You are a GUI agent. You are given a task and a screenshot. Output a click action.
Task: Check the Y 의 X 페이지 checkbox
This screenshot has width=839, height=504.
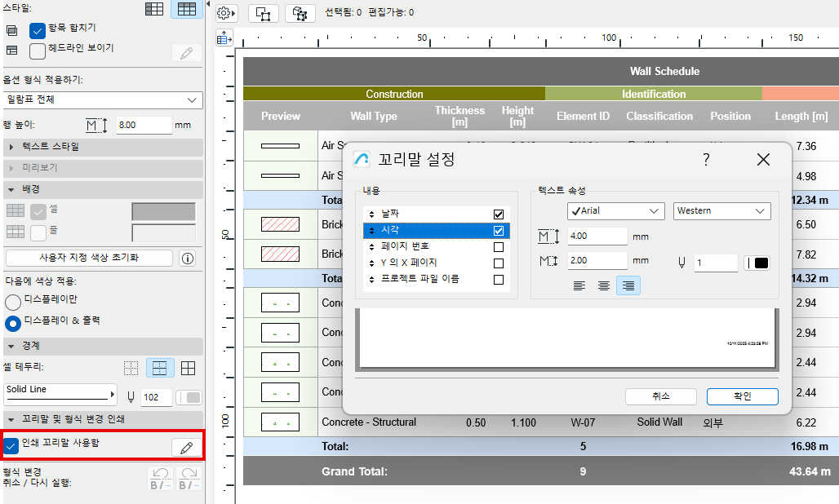499,263
